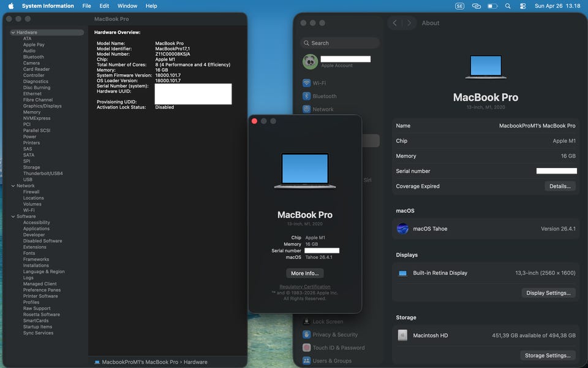Open the Apple menu
The height and width of the screenshot is (368, 588).
point(11,6)
